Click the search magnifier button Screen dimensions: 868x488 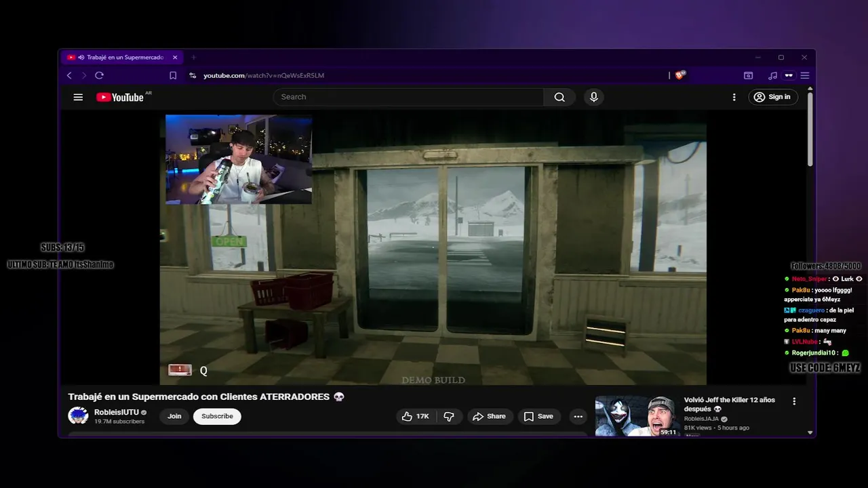coord(559,97)
